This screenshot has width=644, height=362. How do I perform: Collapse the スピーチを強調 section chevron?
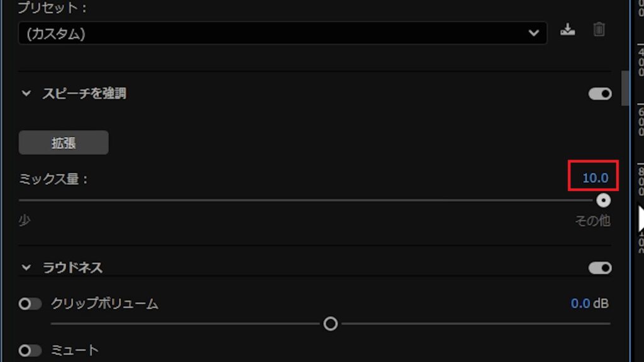pyautogui.click(x=26, y=94)
